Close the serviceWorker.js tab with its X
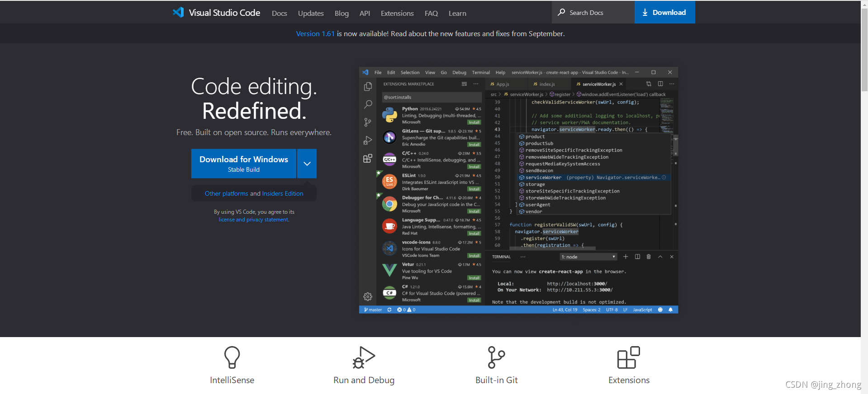The height and width of the screenshot is (394, 868). tap(621, 84)
